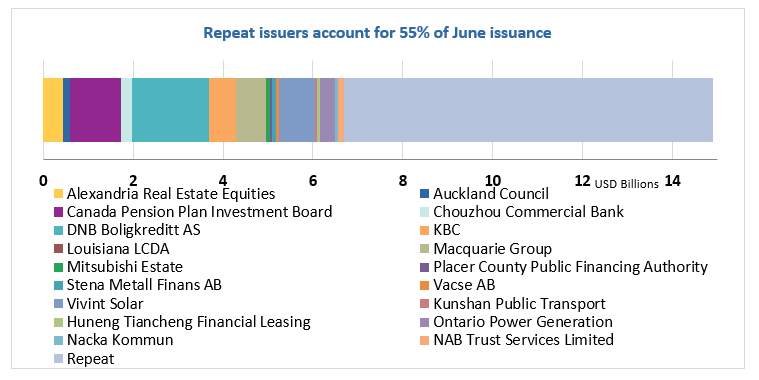Click the NAB Trust Services Limited legend swatch
This screenshot has height=380, width=759.
click(425, 340)
